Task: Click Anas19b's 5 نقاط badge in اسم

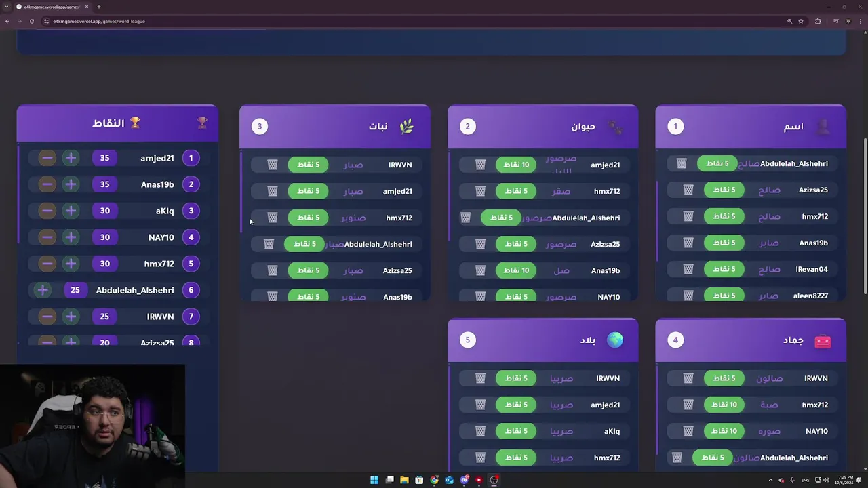Action: 724,243
